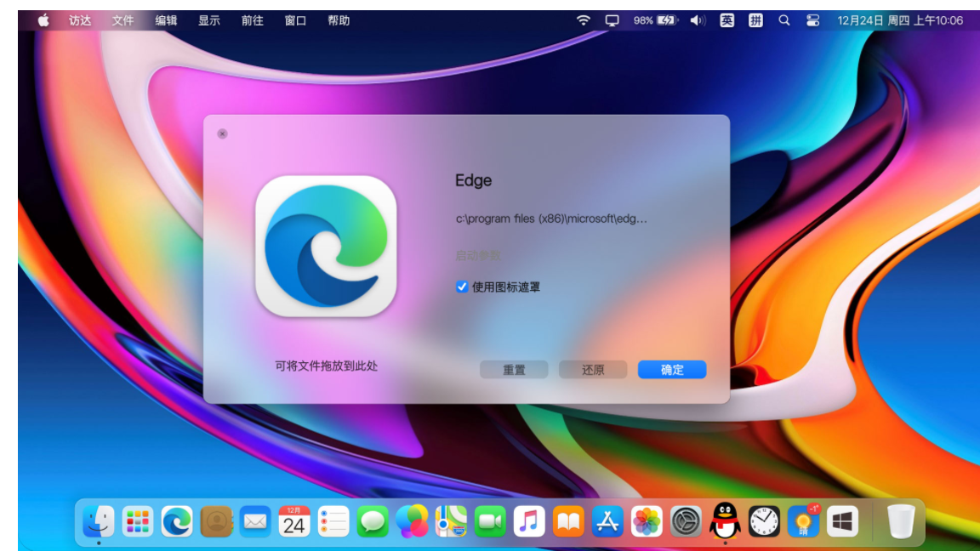Click the Wi-Fi status icon
Screen dimensions: 980x551
tap(583, 20)
